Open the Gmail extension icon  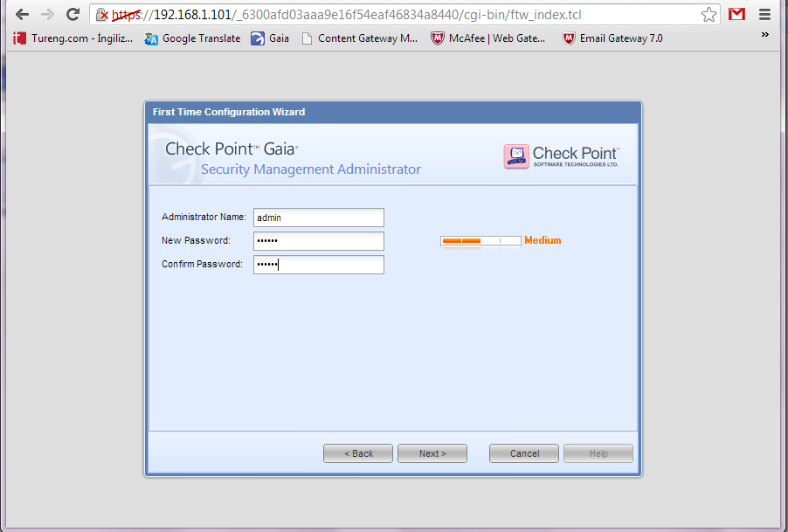(736, 15)
